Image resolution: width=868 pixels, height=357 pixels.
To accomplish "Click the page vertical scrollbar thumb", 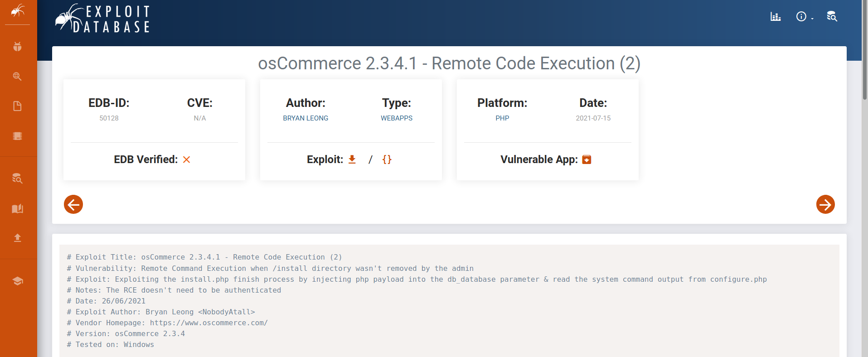I will coord(864,50).
